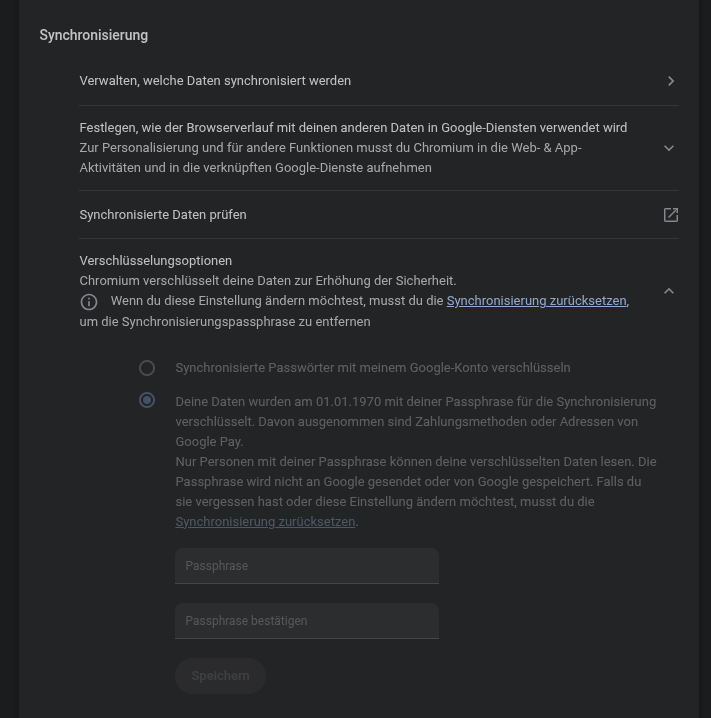Click the "Chromium verschlüsselt deine Daten" description line
Viewport: 711px width, 718px height.
tap(268, 281)
